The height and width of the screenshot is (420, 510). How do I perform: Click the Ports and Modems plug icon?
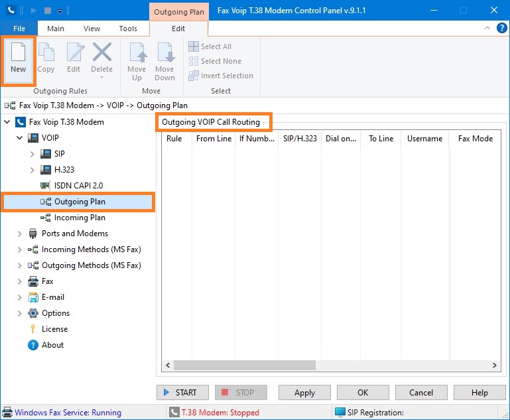33,234
